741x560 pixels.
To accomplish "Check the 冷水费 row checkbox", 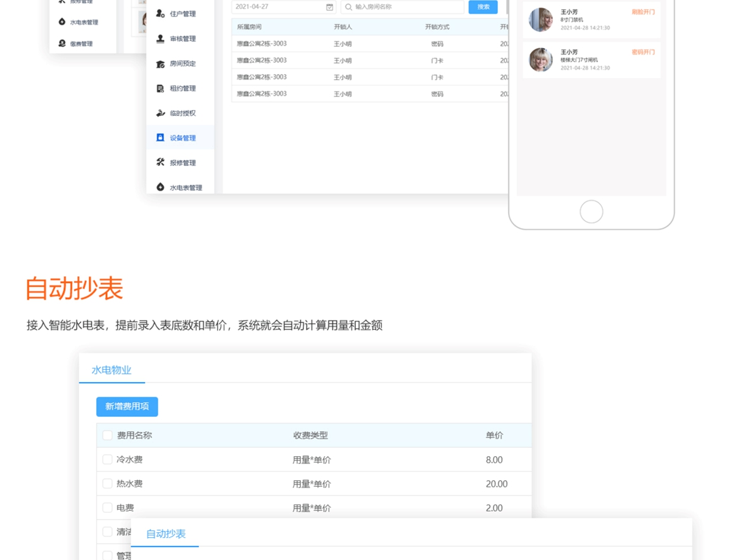I will pyautogui.click(x=107, y=459).
